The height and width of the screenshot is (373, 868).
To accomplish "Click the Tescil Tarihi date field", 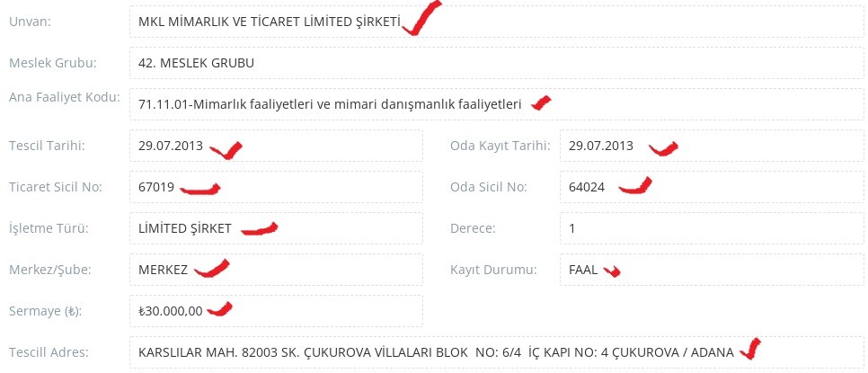I will tap(276, 146).
